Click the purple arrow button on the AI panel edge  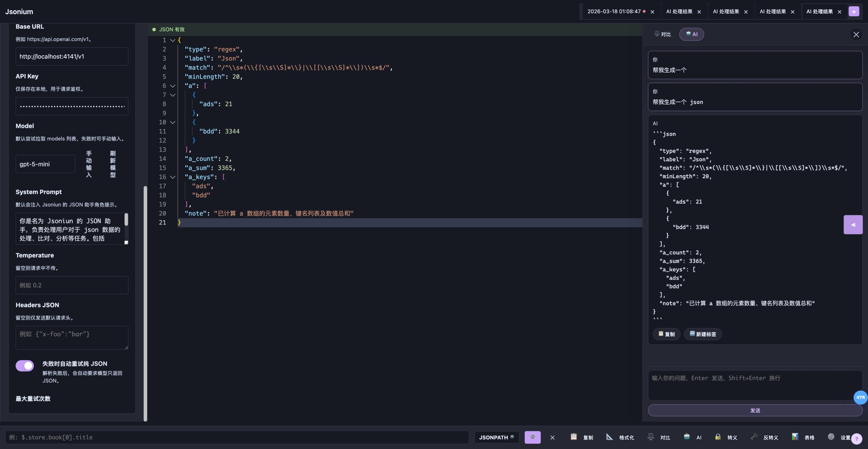click(853, 225)
